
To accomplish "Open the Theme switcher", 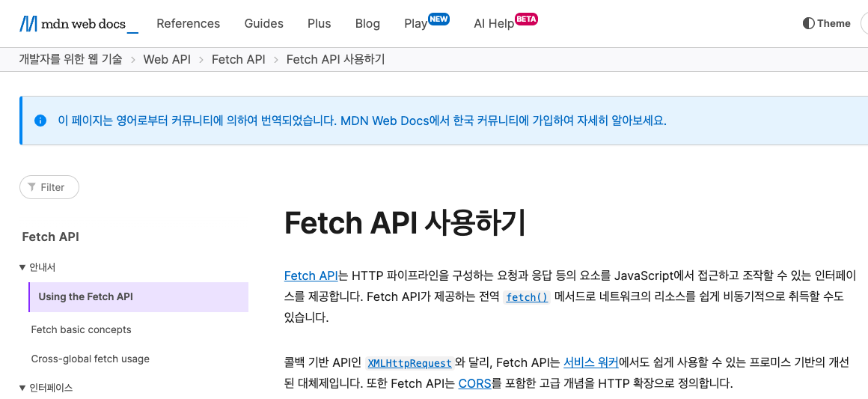I will pos(827,23).
